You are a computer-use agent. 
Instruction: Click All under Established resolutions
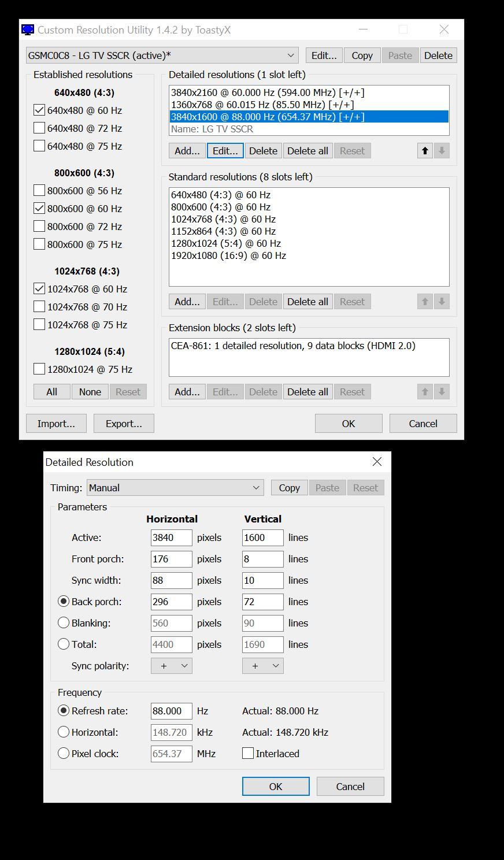pyautogui.click(x=52, y=392)
